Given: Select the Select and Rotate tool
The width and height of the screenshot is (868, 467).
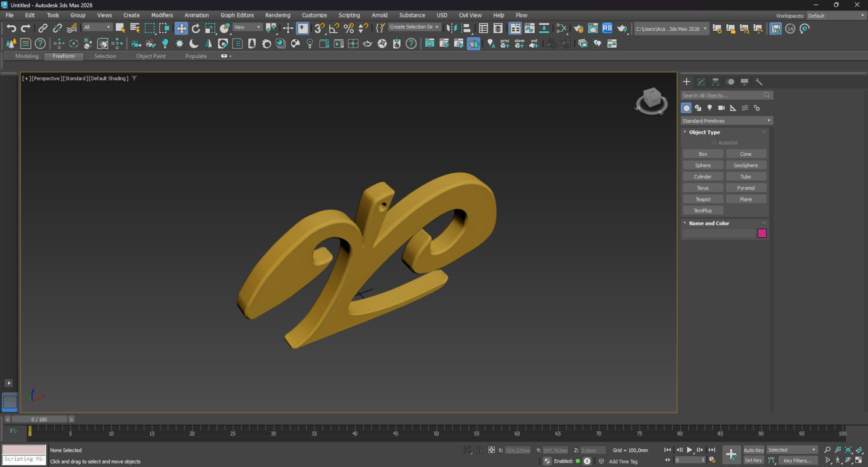Looking at the screenshot, I should (x=196, y=28).
